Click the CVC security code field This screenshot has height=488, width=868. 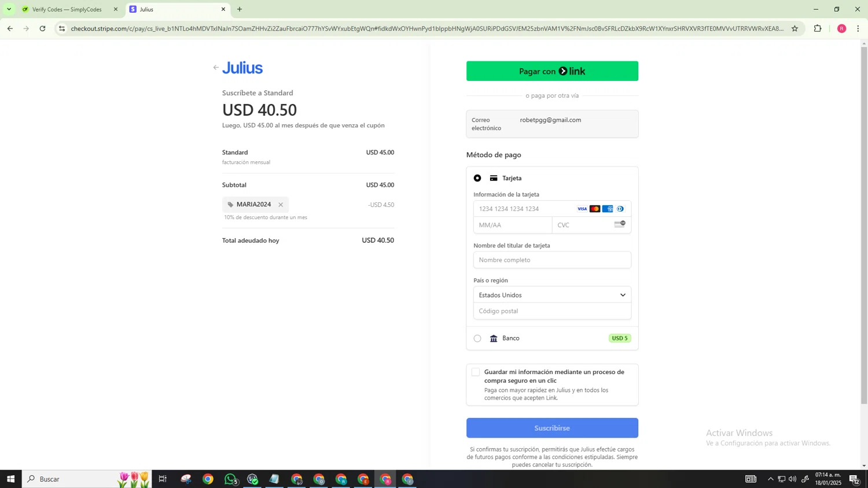(x=591, y=225)
